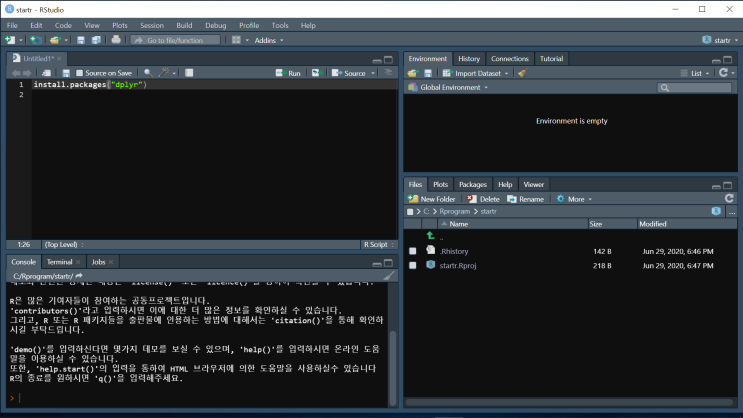Open the File menu

pos(12,26)
